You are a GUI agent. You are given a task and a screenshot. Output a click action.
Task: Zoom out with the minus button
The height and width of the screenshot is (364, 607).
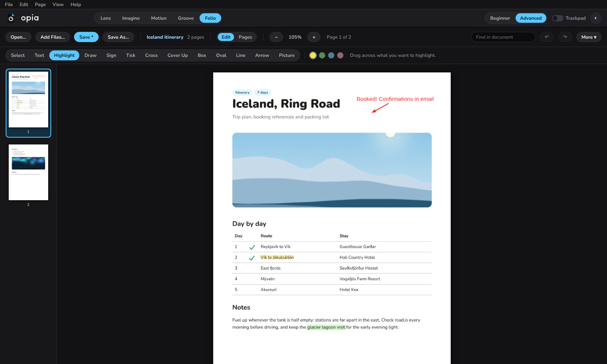[x=276, y=37]
